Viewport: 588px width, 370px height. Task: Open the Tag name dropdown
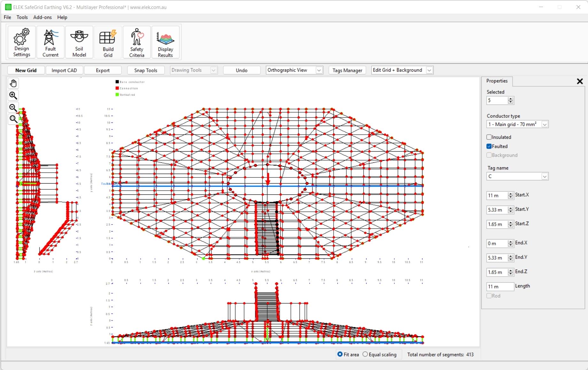pyautogui.click(x=545, y=176)
